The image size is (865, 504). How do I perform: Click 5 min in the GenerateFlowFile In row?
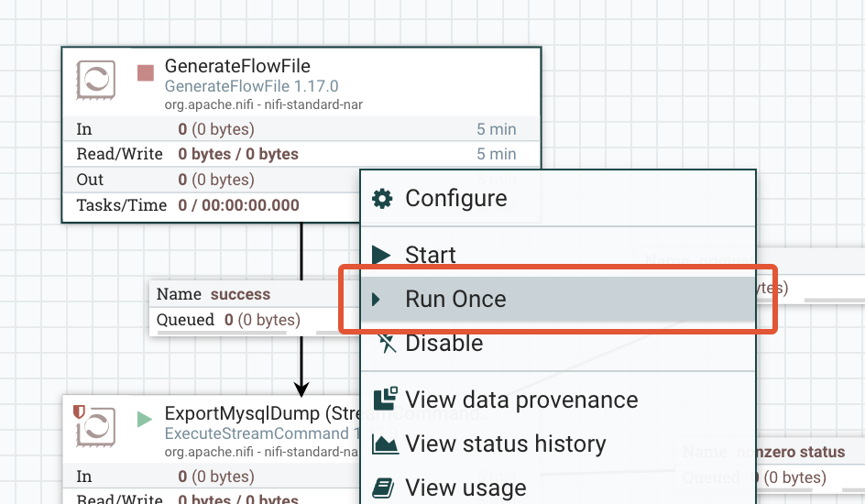pos(497,129)
